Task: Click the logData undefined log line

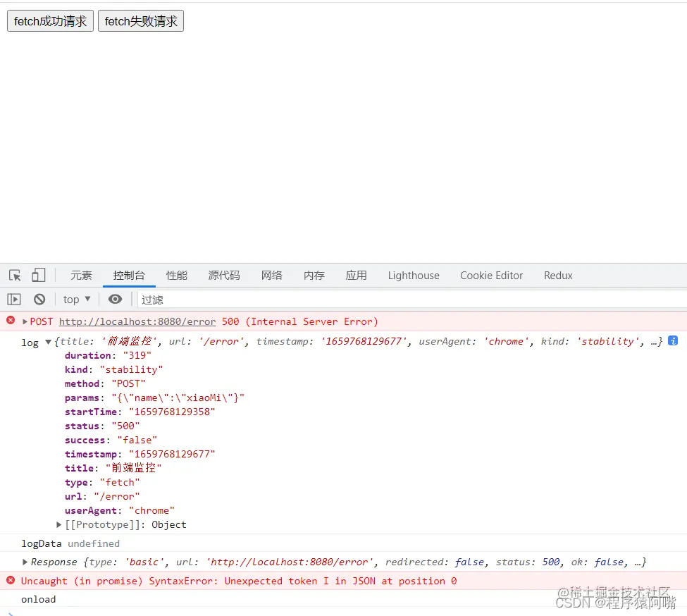Action: (70, 543)
